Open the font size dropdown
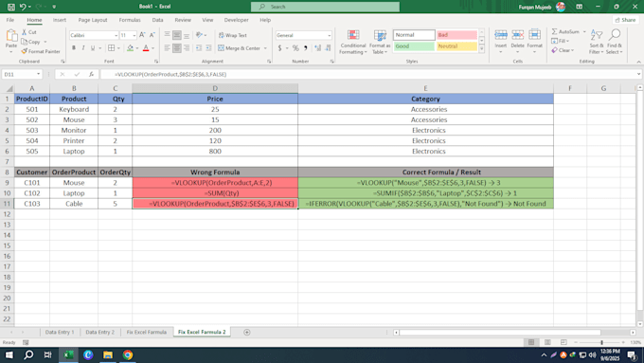Image resolution: width=644 pixels, height=363 pixels. pos(134,35)
